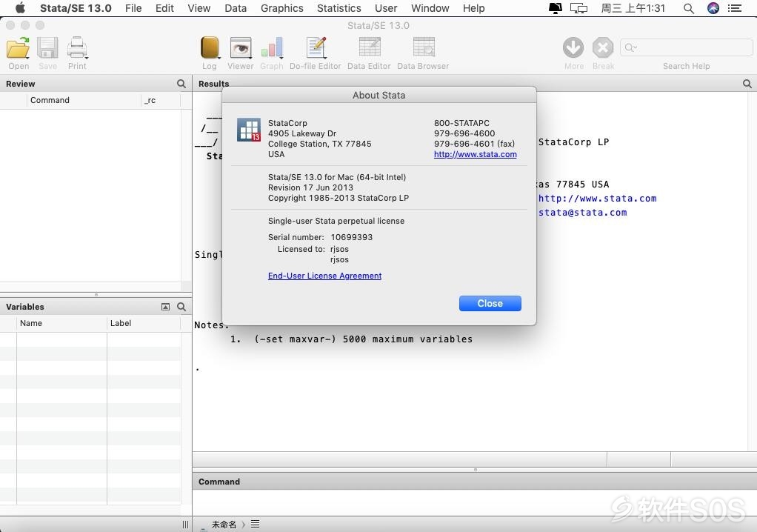757x532 pixels.
Task: Open the Data Editor
Action: 370,48
